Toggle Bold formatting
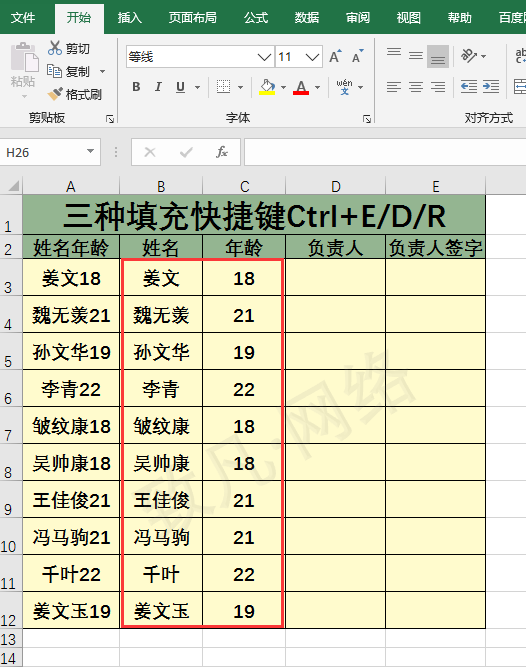The width and height of the screenshot is (526, 667). click(136, 87)
